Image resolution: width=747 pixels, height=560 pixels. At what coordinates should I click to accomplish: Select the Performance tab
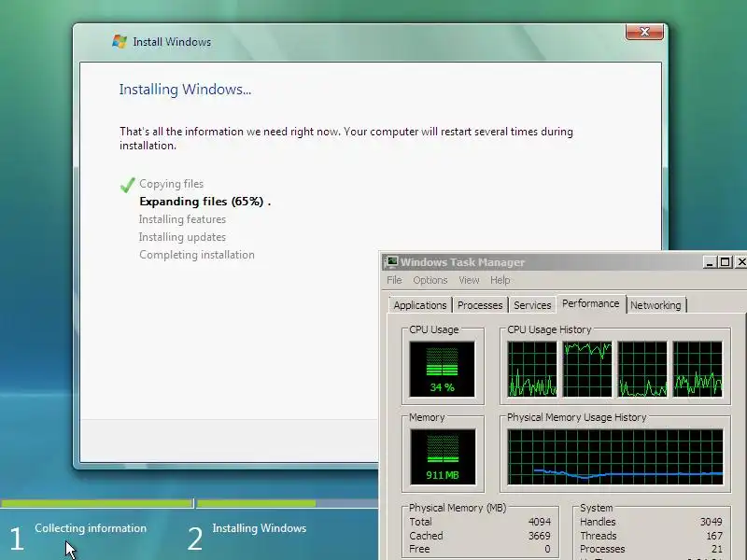click(x=591, y=303)
